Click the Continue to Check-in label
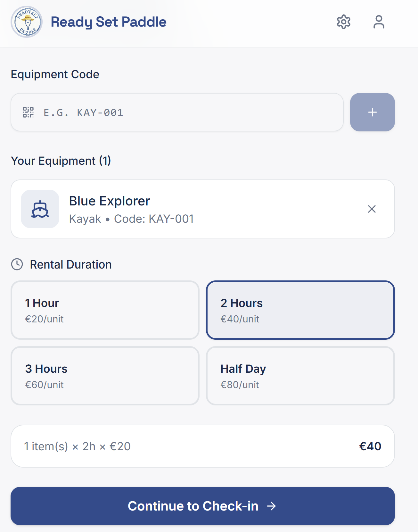Viewport: 418px width, 532px height. click(x=193, y=506)
